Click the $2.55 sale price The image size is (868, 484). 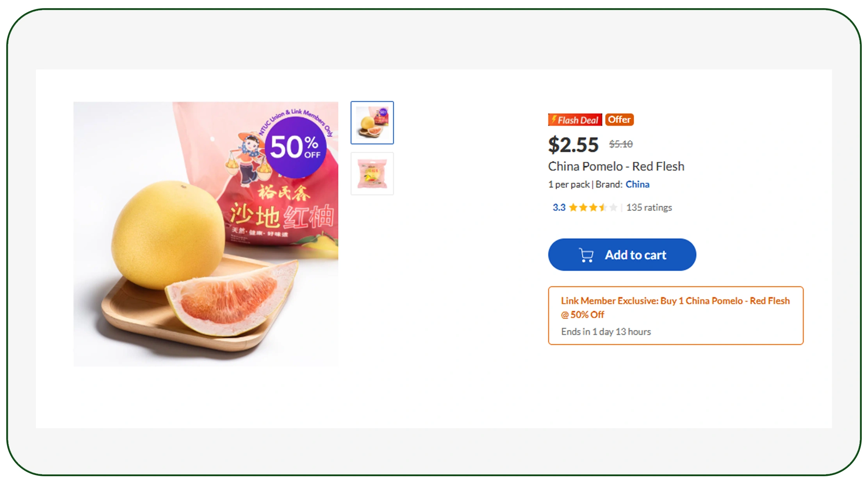pyautogui.click(x=573, y=145)
